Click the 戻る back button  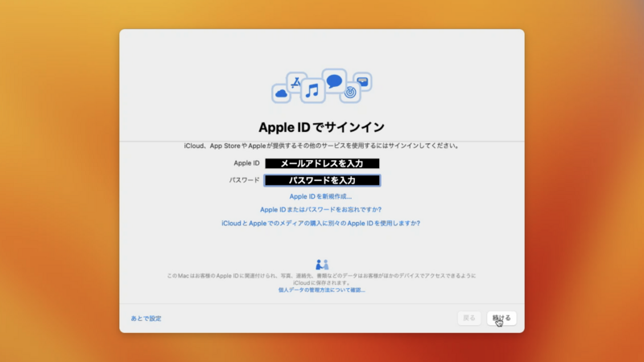pyautogui.click(x=469, y=318)
